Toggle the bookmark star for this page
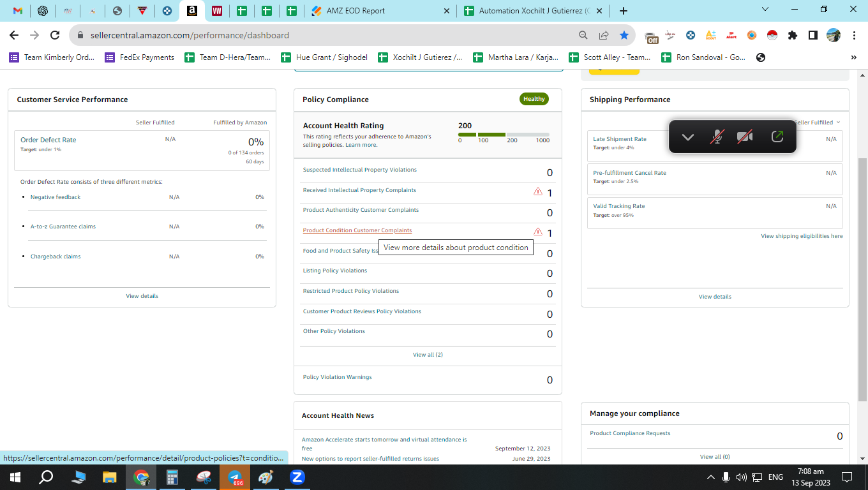Screen dimensions: 868x490 click(x=624, y=35)
